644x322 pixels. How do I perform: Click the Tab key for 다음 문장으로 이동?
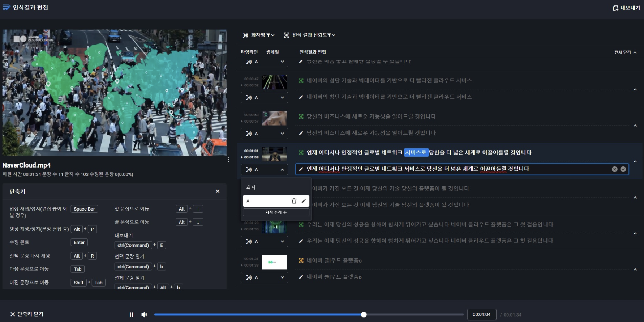coord(78,269)
